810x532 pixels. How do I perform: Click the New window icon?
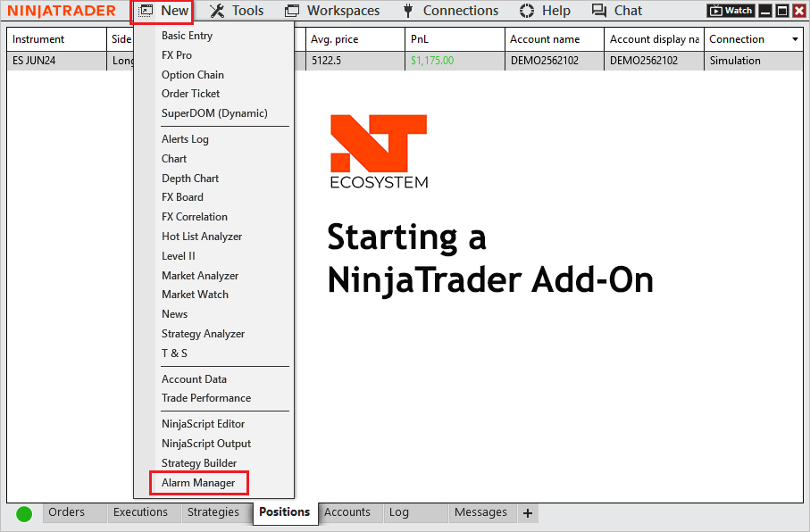[x=146, y=11]
